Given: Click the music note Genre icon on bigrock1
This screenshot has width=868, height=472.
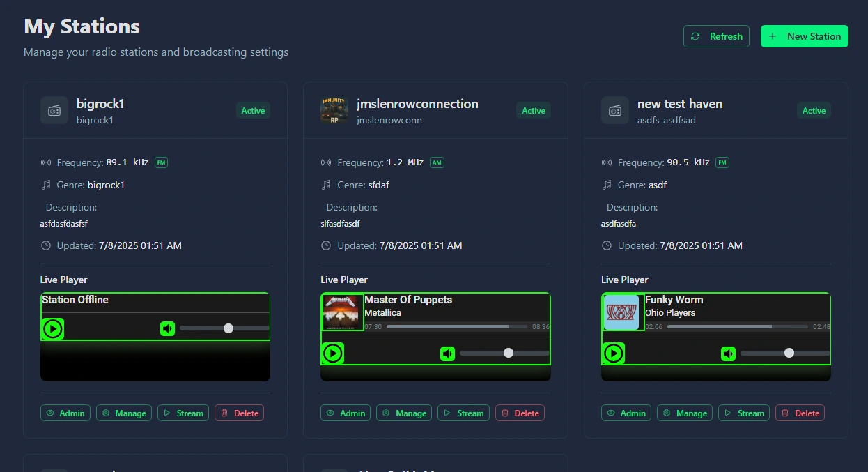Looking at the screenshot, I should click(x=46, y=185).
